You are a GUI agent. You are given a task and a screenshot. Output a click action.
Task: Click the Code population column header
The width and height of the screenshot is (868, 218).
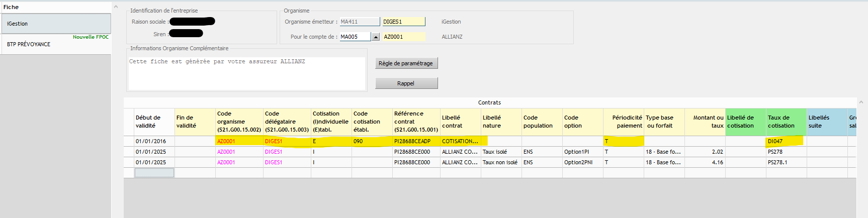pos(542,122)
